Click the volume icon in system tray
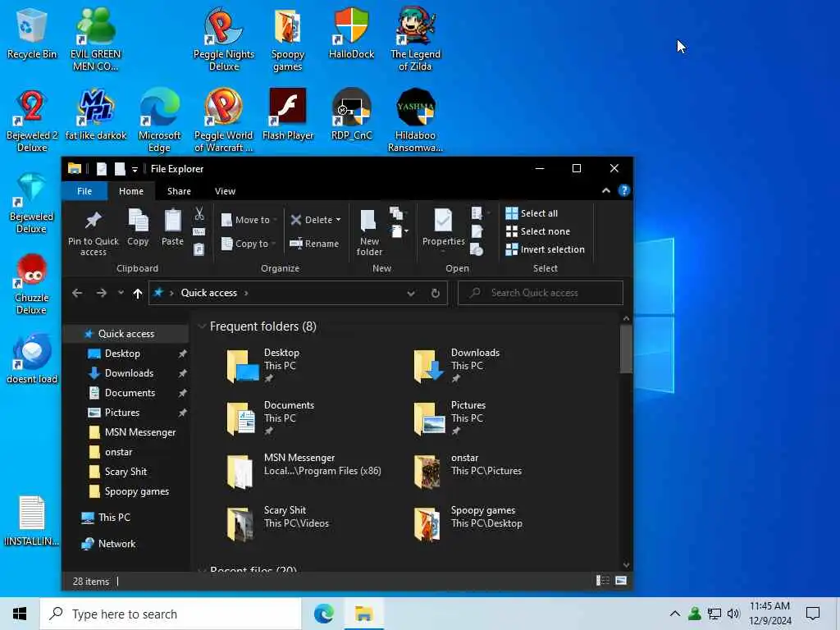 [733, 614]
